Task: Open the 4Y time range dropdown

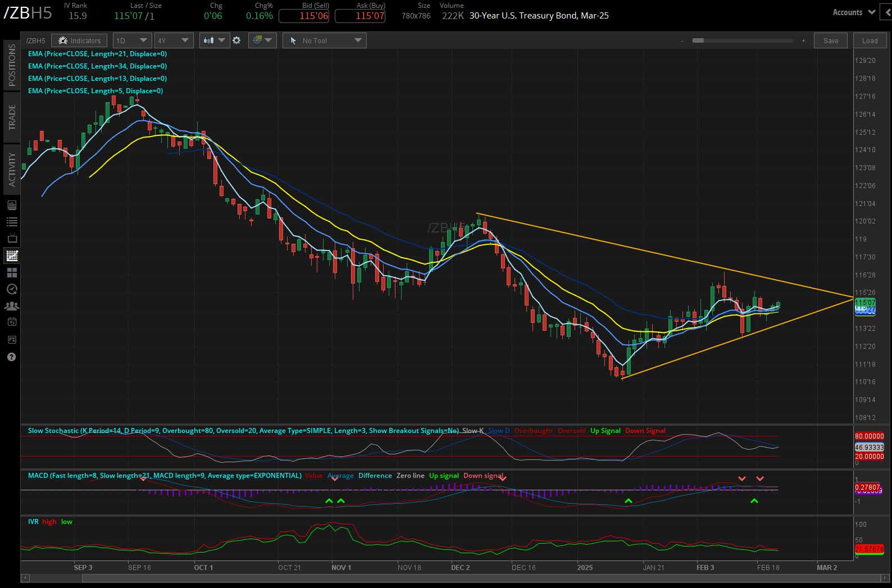Action: point(174,40)
